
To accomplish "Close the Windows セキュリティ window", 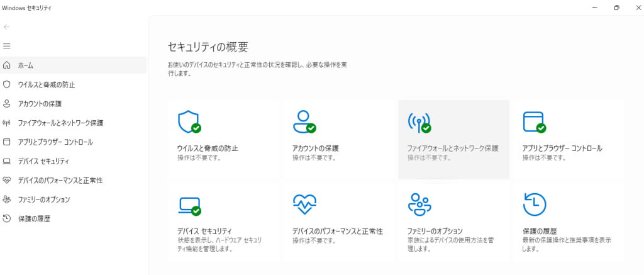I will 638,8.
